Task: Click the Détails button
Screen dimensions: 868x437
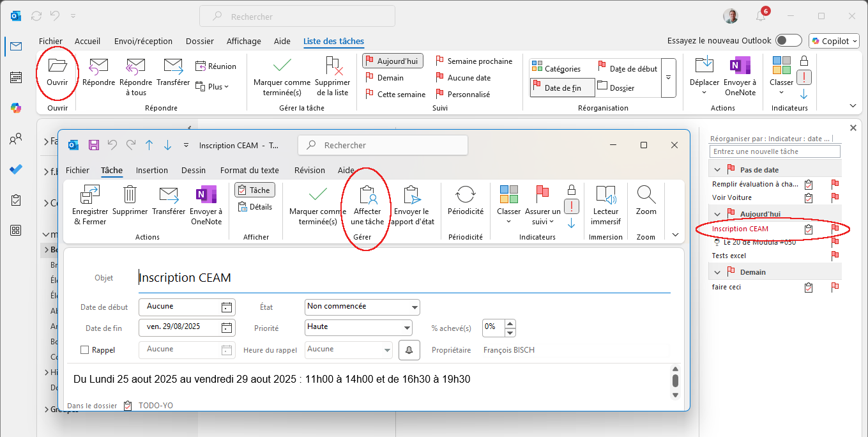Action: click(x=255, y=206)
